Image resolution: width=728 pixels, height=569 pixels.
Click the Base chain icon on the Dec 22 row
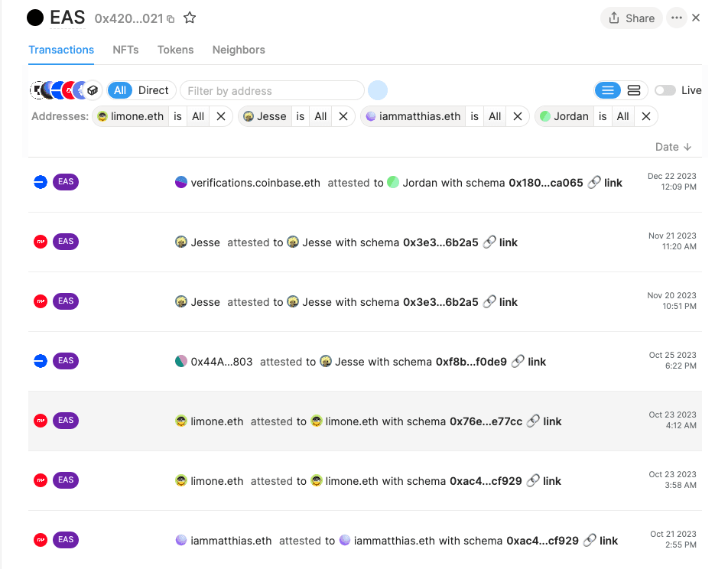[41, 182]
